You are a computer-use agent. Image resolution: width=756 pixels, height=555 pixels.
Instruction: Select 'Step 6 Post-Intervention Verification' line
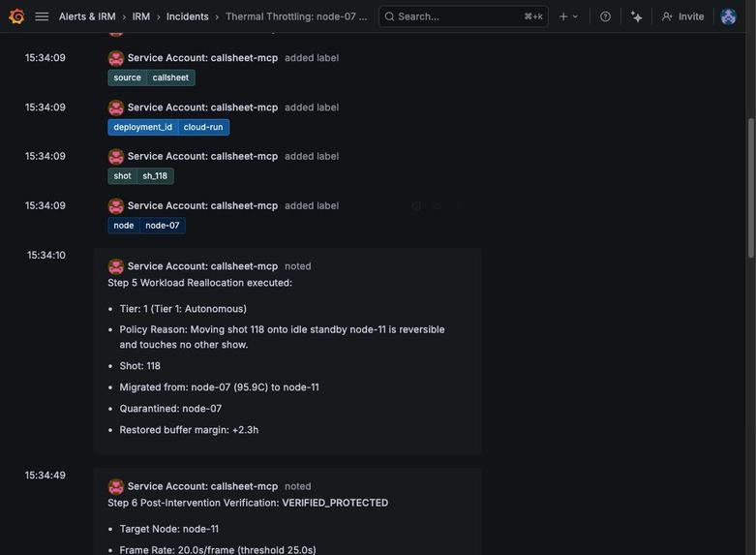pos(248,503)
